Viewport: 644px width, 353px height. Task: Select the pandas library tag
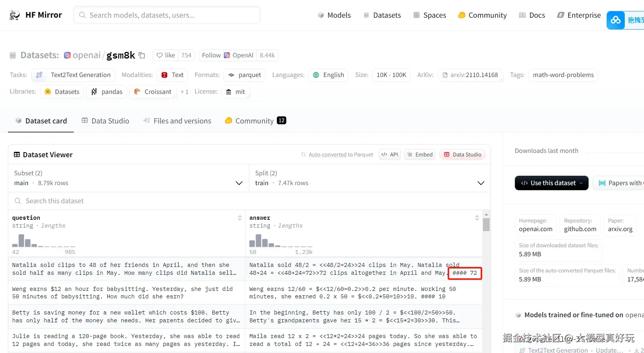click(x=107, y=92)
